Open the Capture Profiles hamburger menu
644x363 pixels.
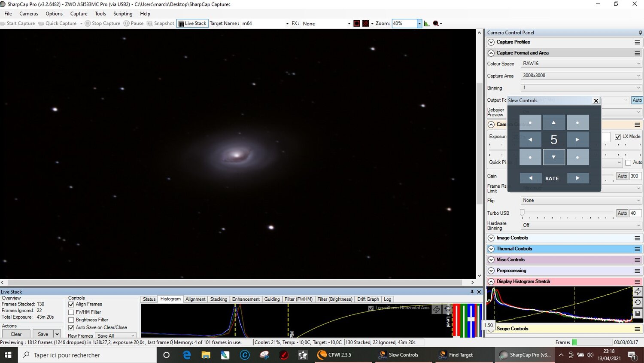point(637,42)
